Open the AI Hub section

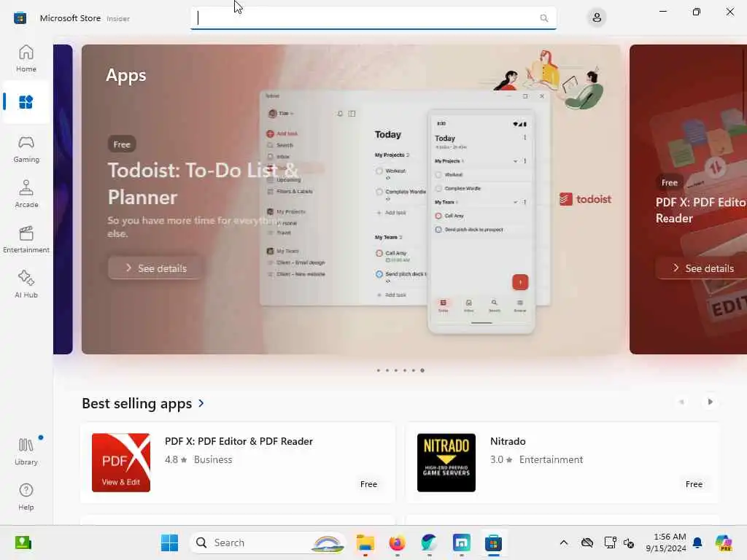point(26,285)
